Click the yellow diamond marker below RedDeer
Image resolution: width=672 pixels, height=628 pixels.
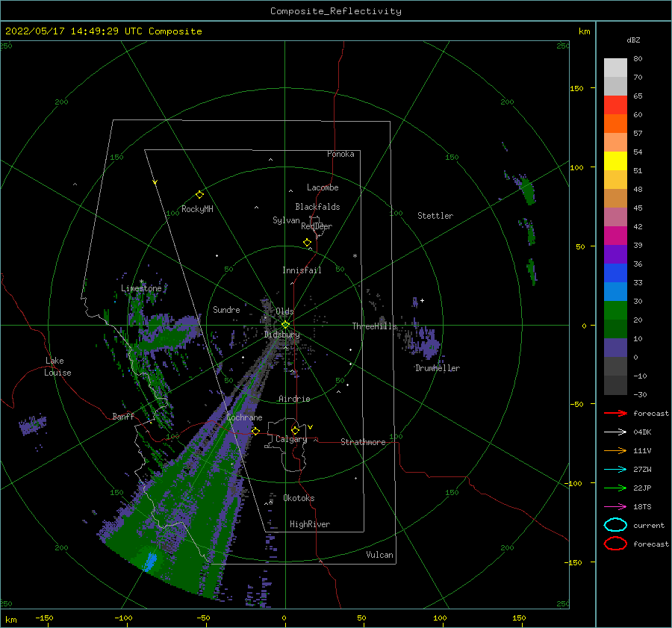[307, 243]
